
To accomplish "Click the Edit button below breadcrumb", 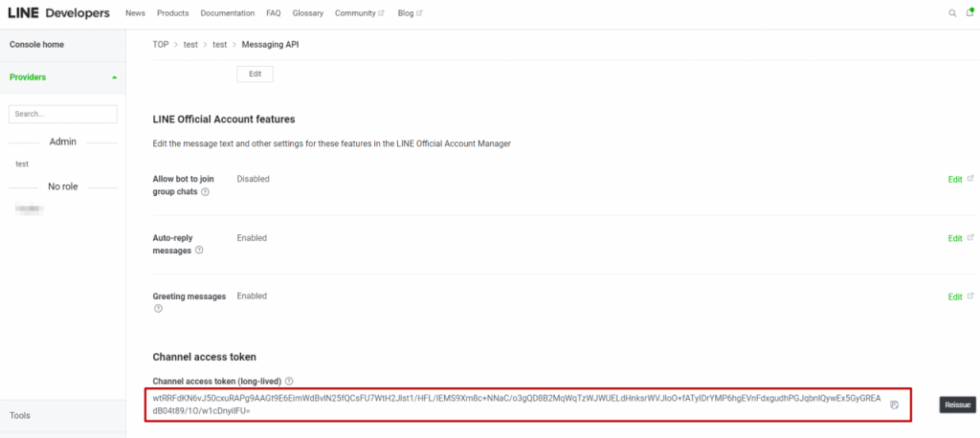I will [x=255, y=74].
